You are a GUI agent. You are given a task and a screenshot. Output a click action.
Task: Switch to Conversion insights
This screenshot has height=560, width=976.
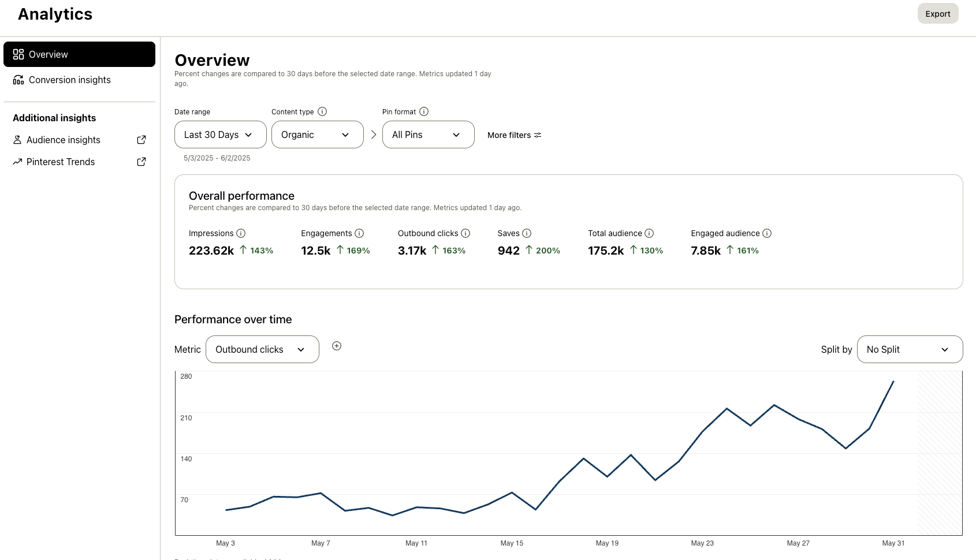[69, 80]
